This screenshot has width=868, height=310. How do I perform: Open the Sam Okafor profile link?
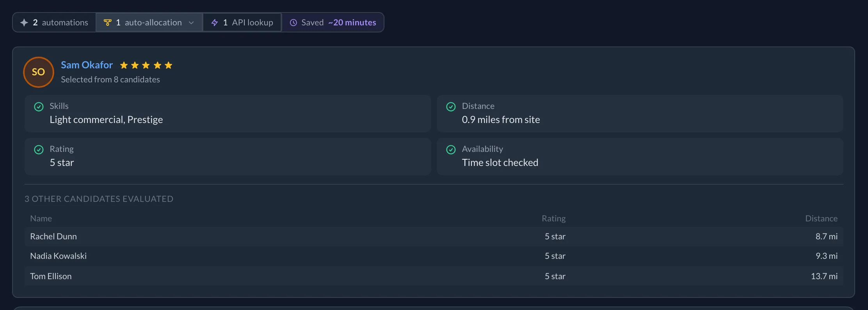click(87, 65)
